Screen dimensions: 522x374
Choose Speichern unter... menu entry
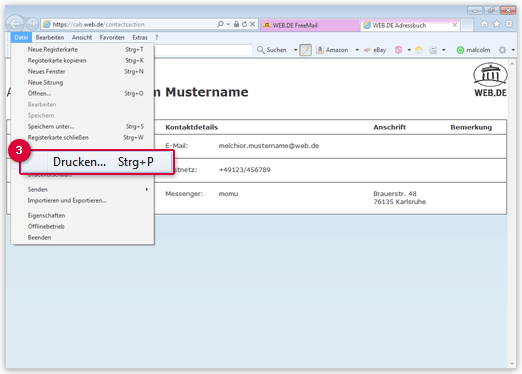(83, 126)
